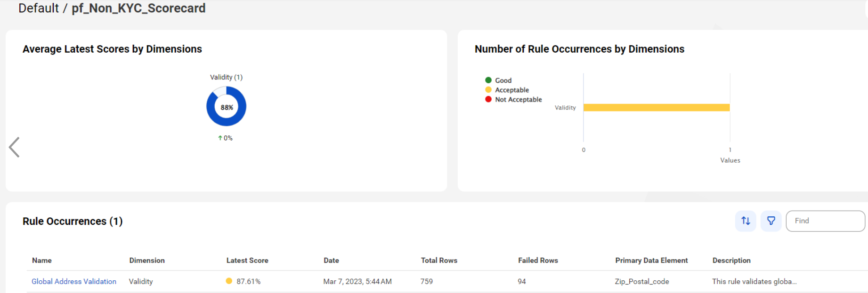The height and width of the screenshot is (293, 868).
Task: Click the truncated 'This rule validates globa...' description
Action: click(754, 281)
